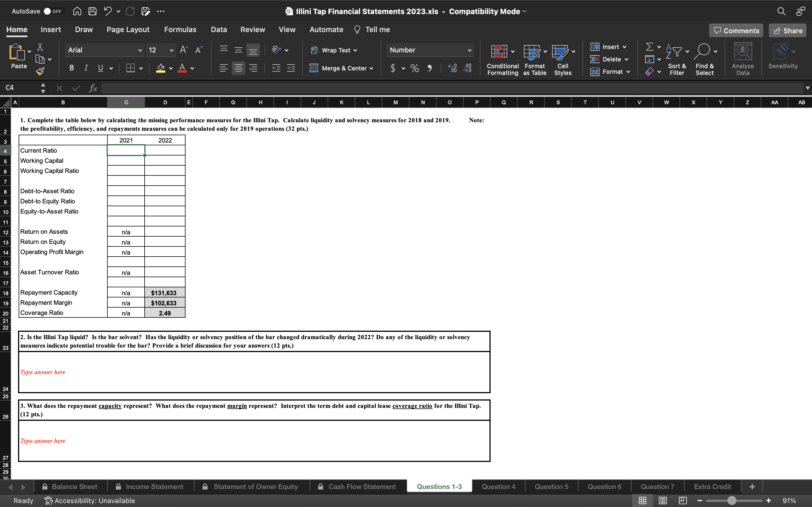Click Increase Decimal icon

point(452,68)
